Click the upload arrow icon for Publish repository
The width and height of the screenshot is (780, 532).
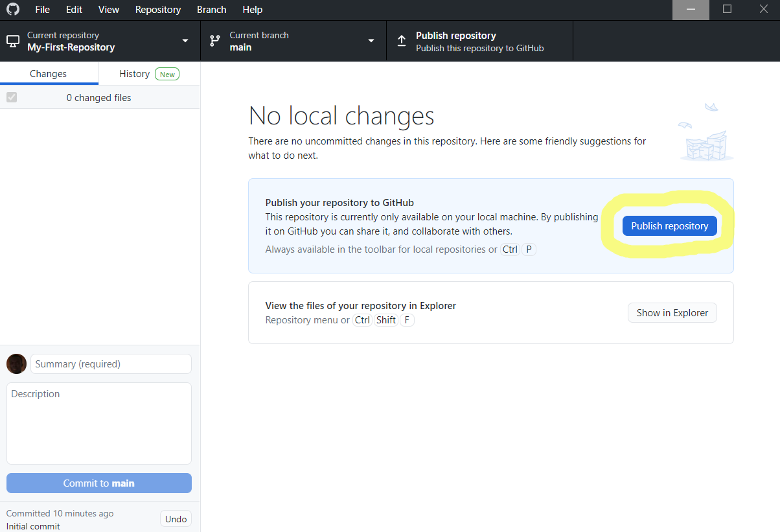point(402,41)
